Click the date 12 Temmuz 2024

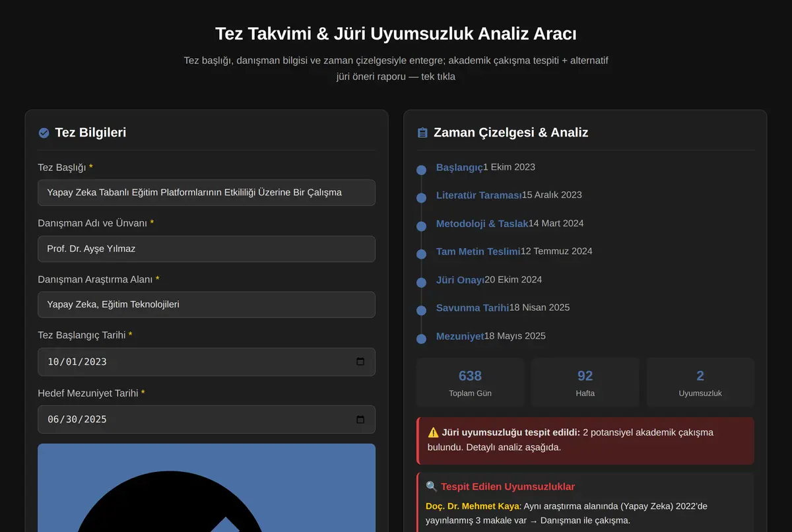556,251
